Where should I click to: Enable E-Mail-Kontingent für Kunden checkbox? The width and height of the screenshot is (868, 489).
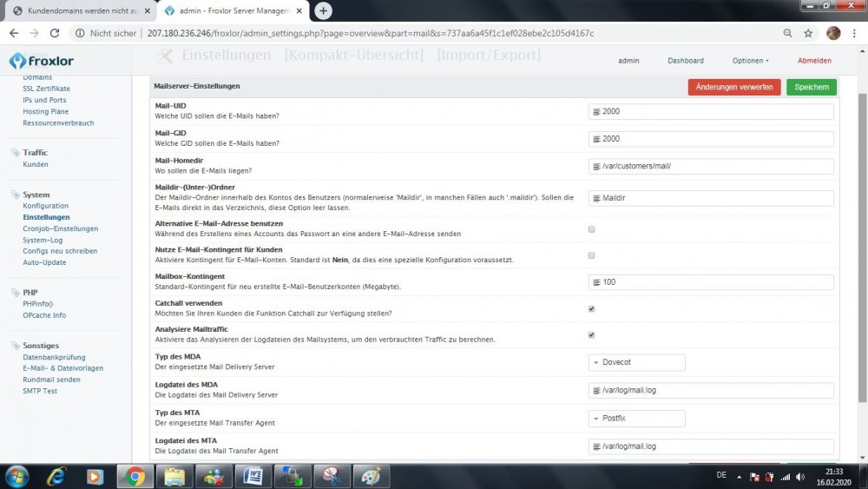pyautogui.click(x=592, y=255)
